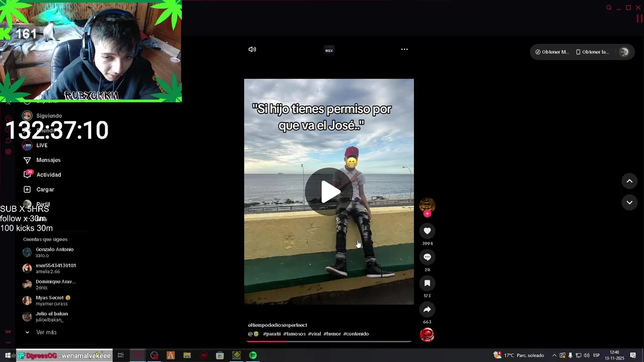Open the creator's profile avatar
Viewport: 644px width, 362px height.
point(427,205)
